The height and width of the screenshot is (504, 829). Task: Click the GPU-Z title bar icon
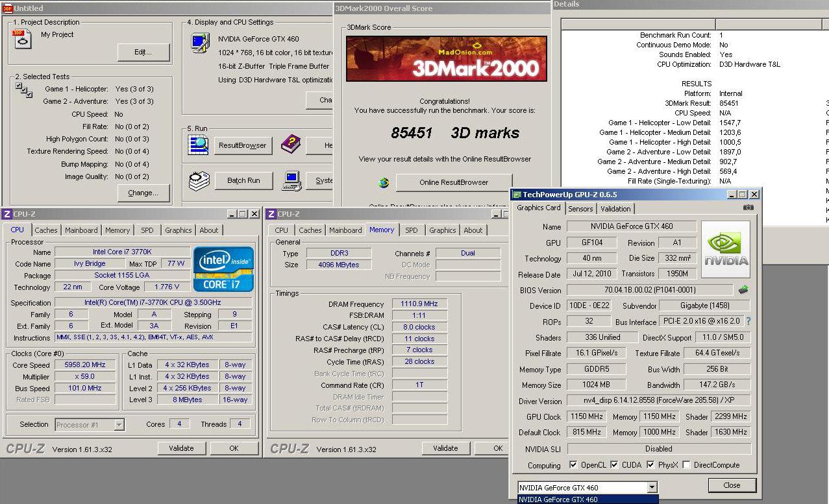(516, 195)
